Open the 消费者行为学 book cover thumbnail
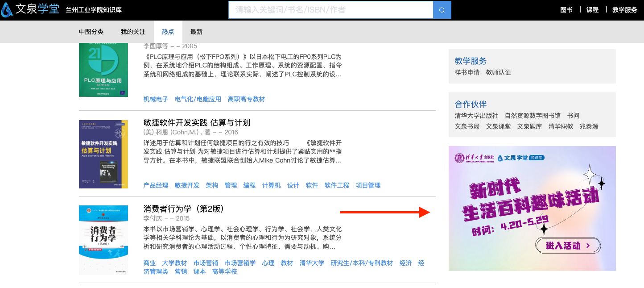 [103, 240]
